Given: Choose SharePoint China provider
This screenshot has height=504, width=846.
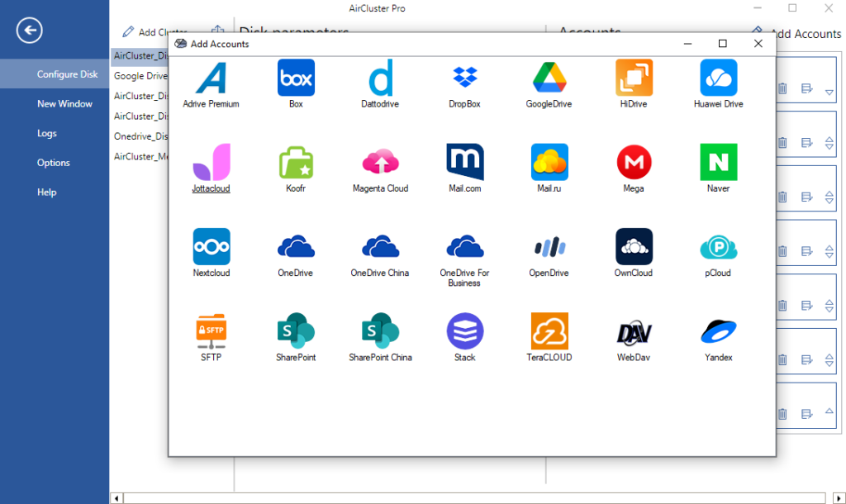Looking at the screenshot, I should coord(380,331).
